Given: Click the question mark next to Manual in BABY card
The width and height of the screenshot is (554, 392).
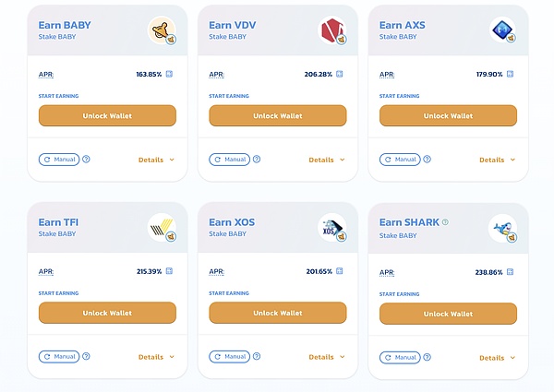Looking at the screenshot, I should click(x=87, y=160).
